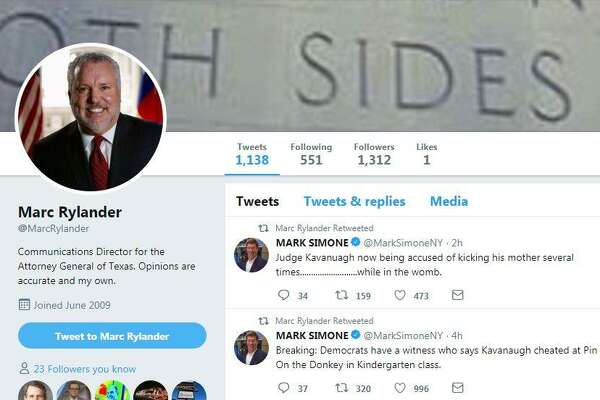Switch to the Media tab
This screenshot has height=400, width=600.
449,201
